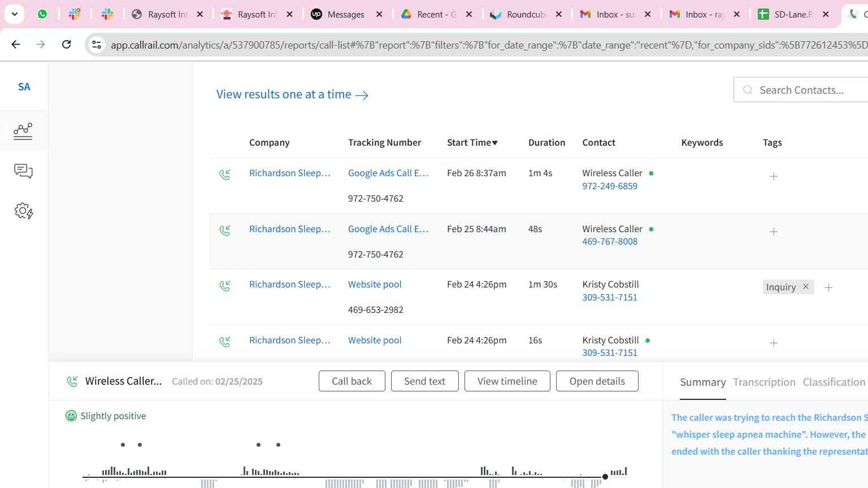Click the Send text button

(424, 381)
